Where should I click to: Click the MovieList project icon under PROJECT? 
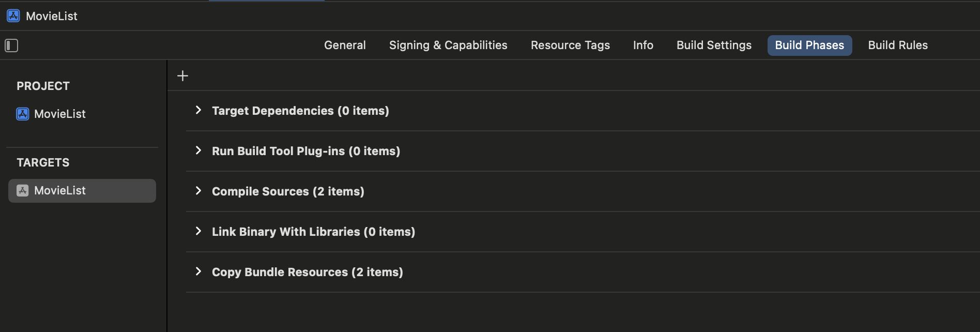coord(23,114)
